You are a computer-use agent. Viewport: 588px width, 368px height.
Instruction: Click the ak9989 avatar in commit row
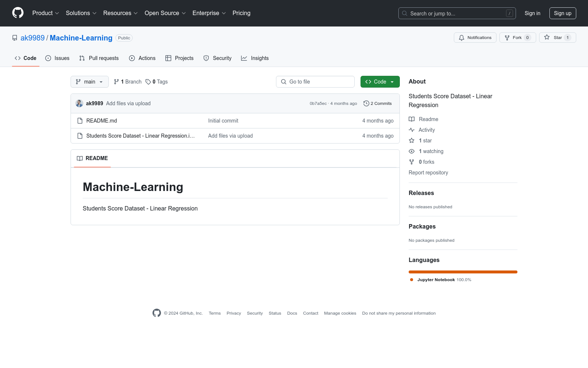79,103
